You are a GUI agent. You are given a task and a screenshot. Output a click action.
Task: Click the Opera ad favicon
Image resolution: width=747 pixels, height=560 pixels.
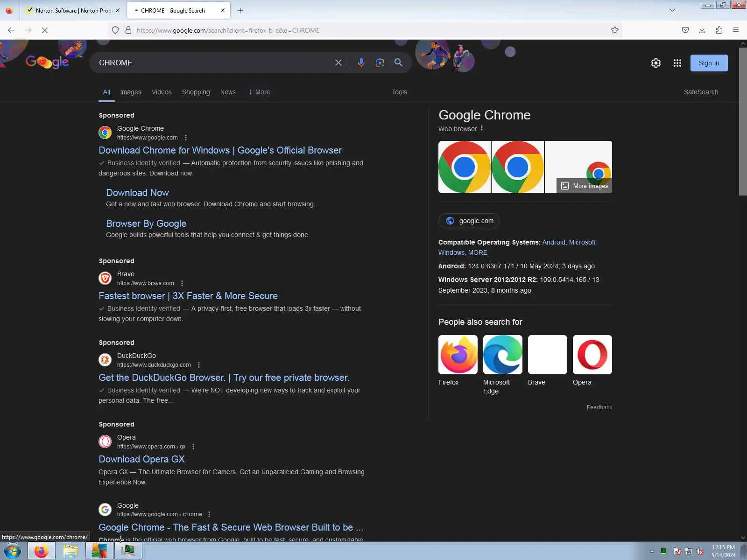105,441
